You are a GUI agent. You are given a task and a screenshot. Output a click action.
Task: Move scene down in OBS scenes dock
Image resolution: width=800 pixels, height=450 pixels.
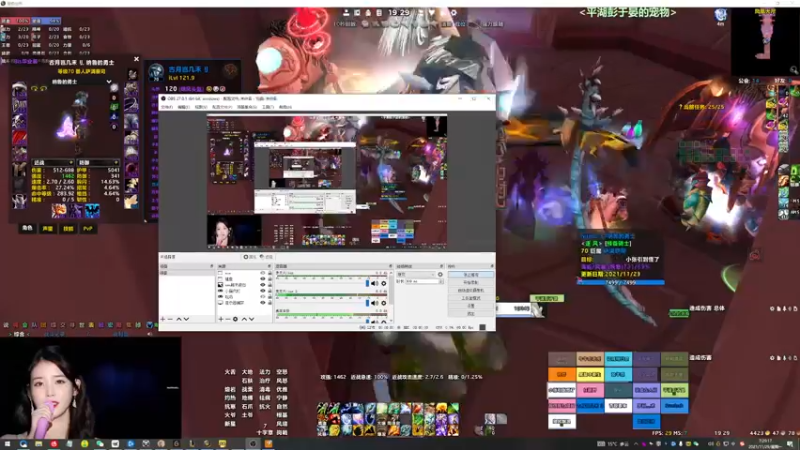[x=186, y=319]
